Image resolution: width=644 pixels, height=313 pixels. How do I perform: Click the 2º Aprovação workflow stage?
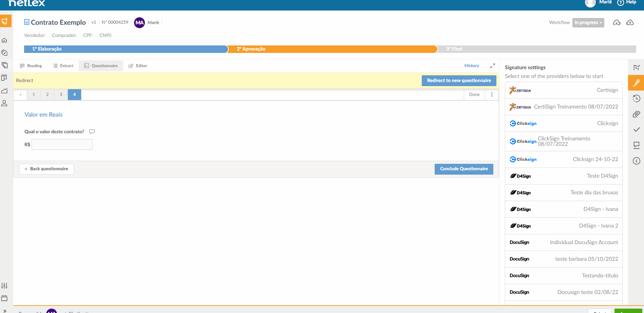pyautogui.click(x=333, y=49)
